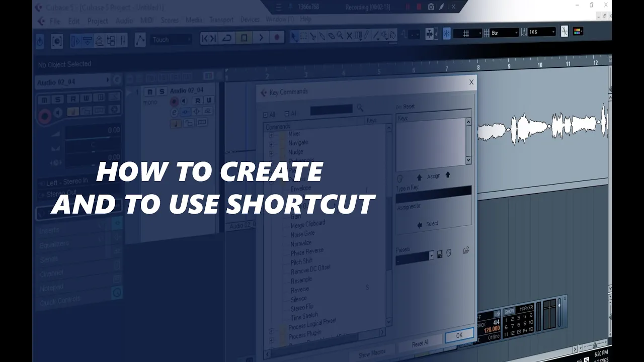Expand the Navigate category in Commands
This screenshot has height=362, width=644.
coord(271,144)
